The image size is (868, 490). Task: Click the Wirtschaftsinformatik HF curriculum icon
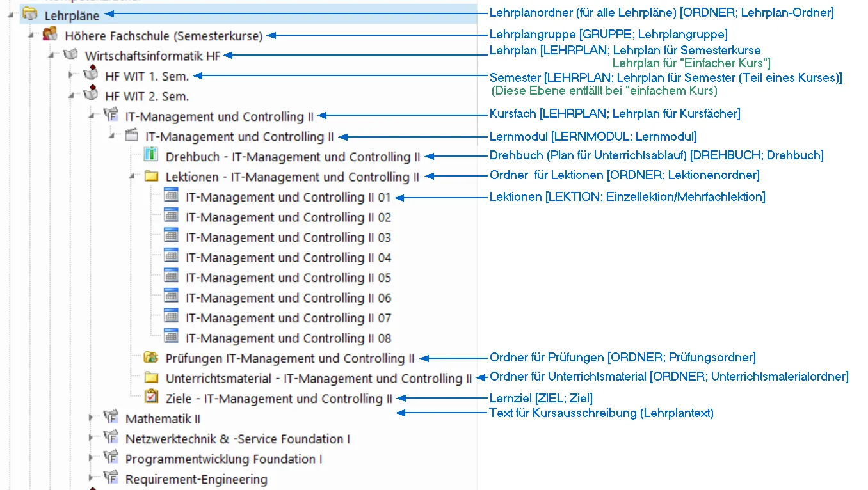pos(70,55)
